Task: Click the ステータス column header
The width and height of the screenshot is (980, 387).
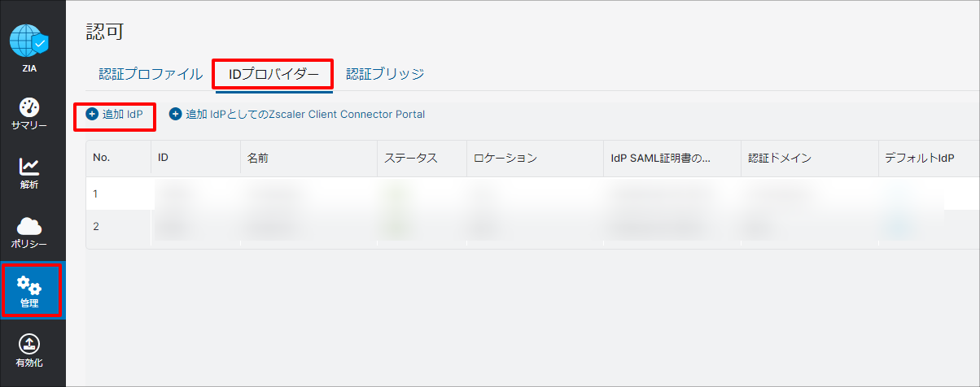Action: [411, 158]
